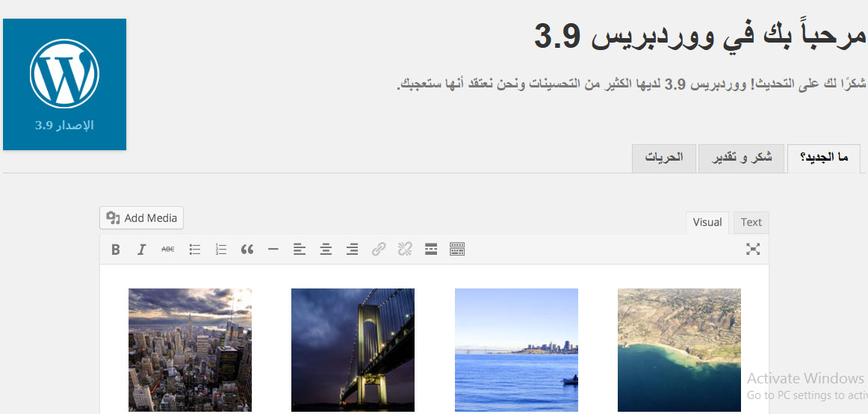Align text right
The image size is (868, 414).
[x=352, y=250]
